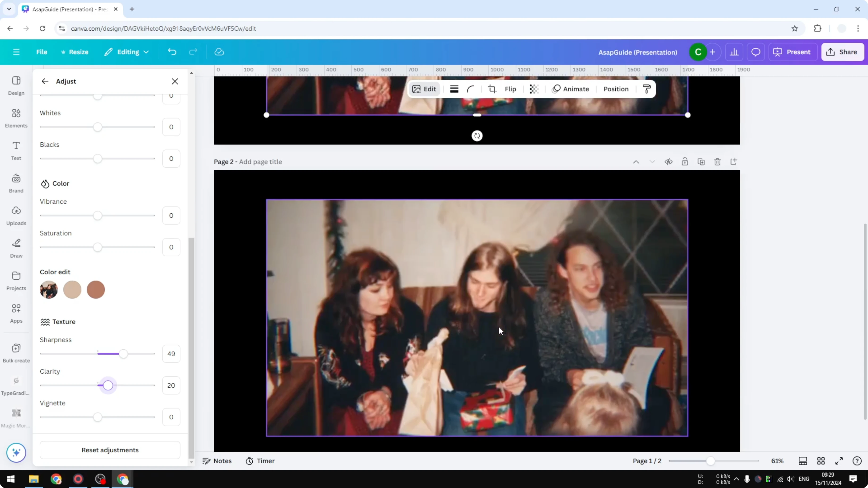The width and height of the screenshot is (868, 488).
Task: Open the Editing mode dropdown
Action: point(126,52)
